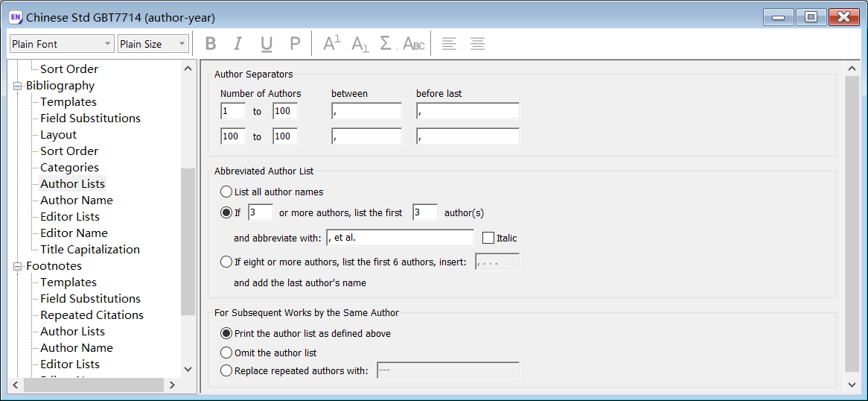
Task: Open Title Capitalization item
Action: 89,250
